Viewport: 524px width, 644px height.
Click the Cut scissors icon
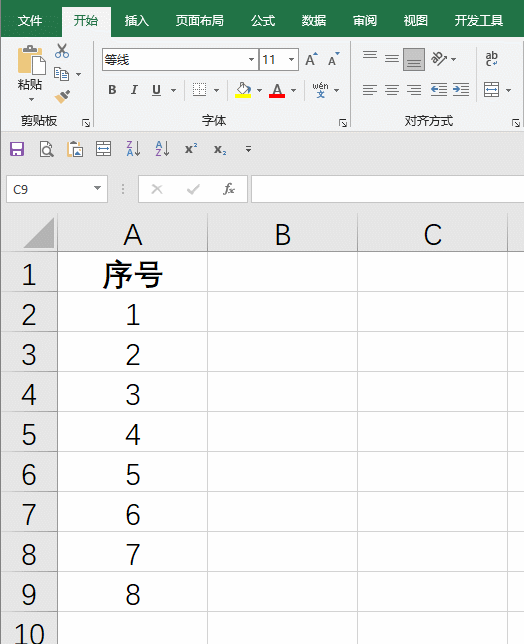(x=62, y=51)
